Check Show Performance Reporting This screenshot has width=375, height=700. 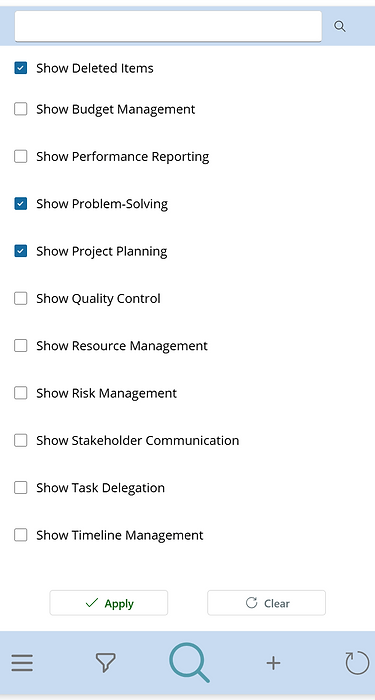point(21,156)
